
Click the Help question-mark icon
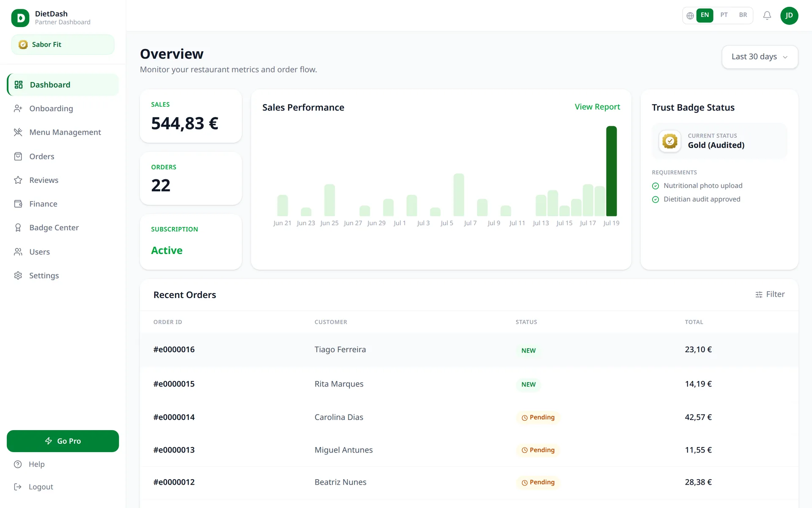click(x=18, y=464)
